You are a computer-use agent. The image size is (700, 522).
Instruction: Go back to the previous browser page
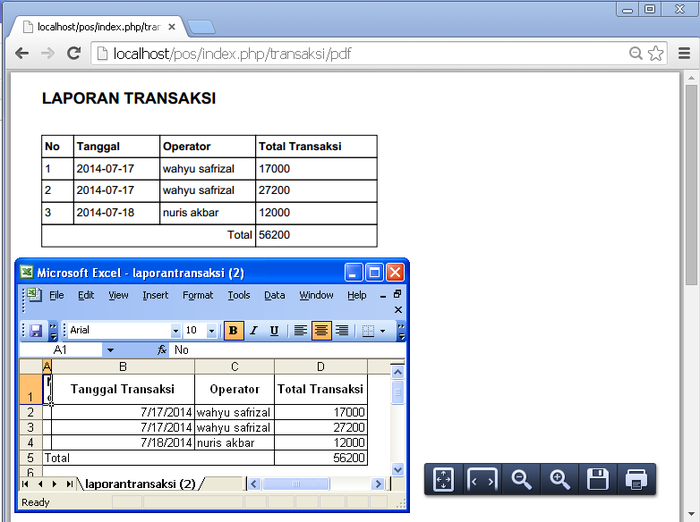(x=22, y=54)
